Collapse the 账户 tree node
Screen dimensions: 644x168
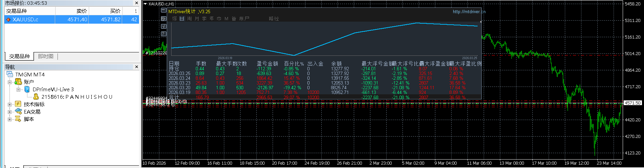tap(10, 82)
